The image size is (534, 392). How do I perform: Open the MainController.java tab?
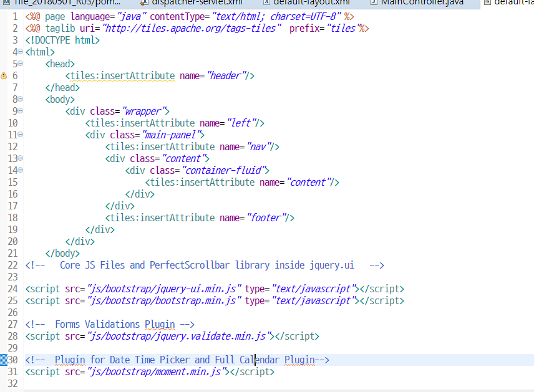(x=417, y=2)
